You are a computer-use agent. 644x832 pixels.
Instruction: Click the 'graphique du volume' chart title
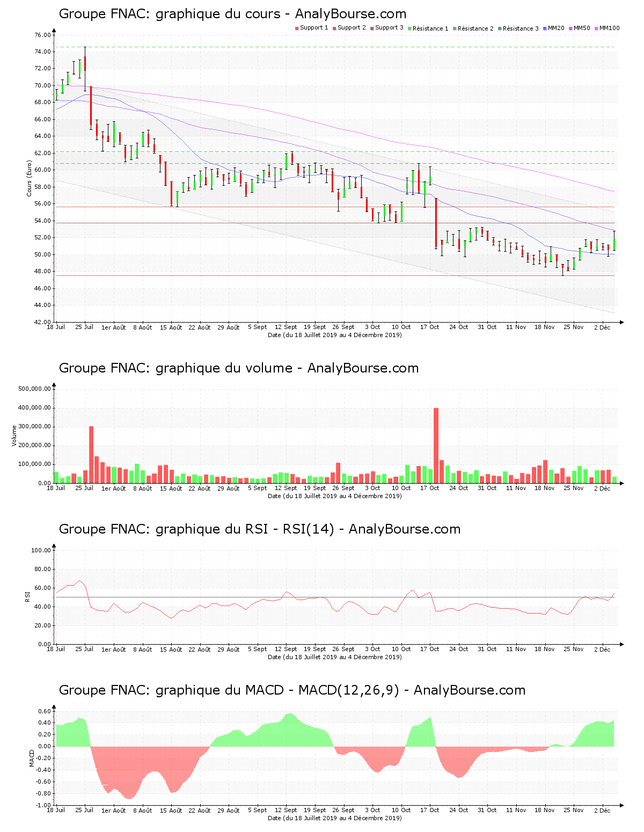tap(239, 368)
